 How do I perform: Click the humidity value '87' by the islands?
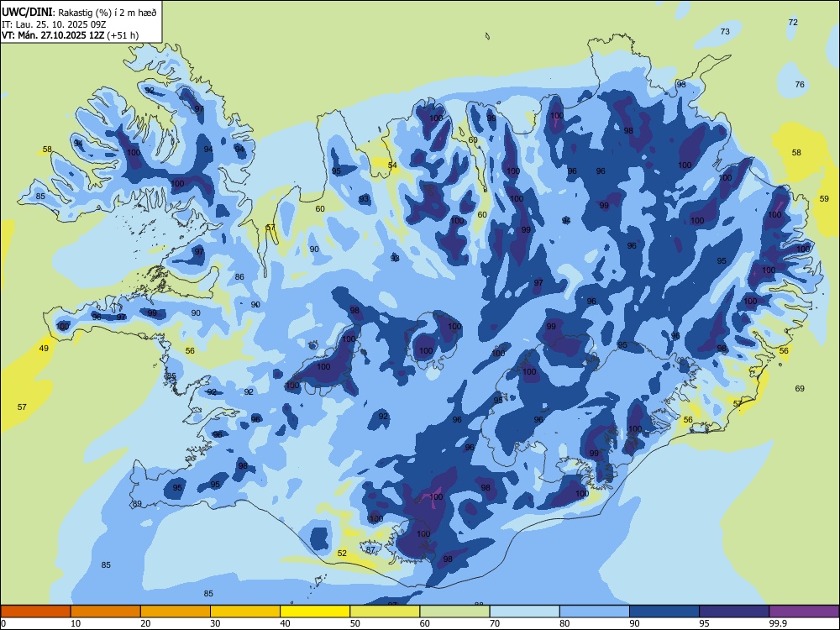370,549
